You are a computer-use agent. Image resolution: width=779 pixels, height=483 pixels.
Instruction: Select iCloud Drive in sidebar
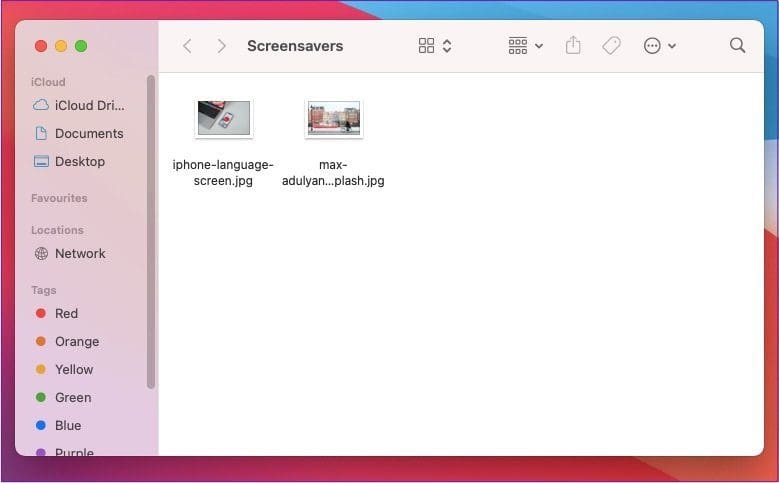click(x=79, y=105)
